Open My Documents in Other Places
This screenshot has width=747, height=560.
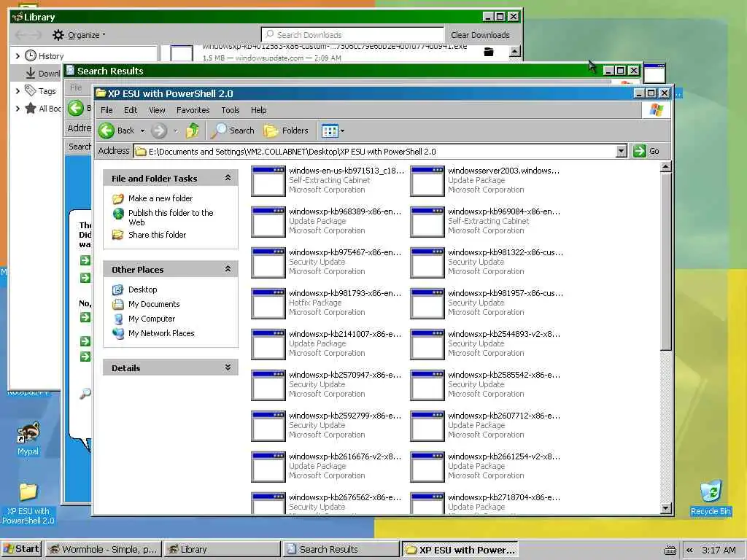pyautogui.click(x=154, y=304)
